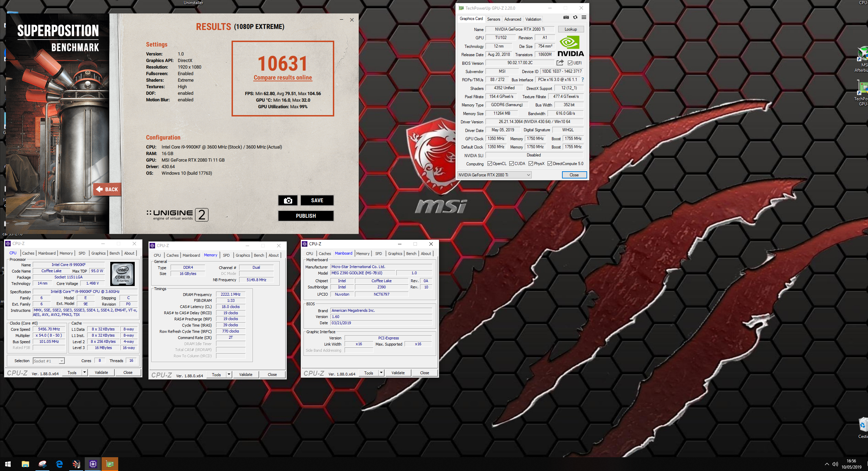Viewport: 868px width, 471px height.
Task: Click the benchmark score 10631
Action: tap(283, 64)
